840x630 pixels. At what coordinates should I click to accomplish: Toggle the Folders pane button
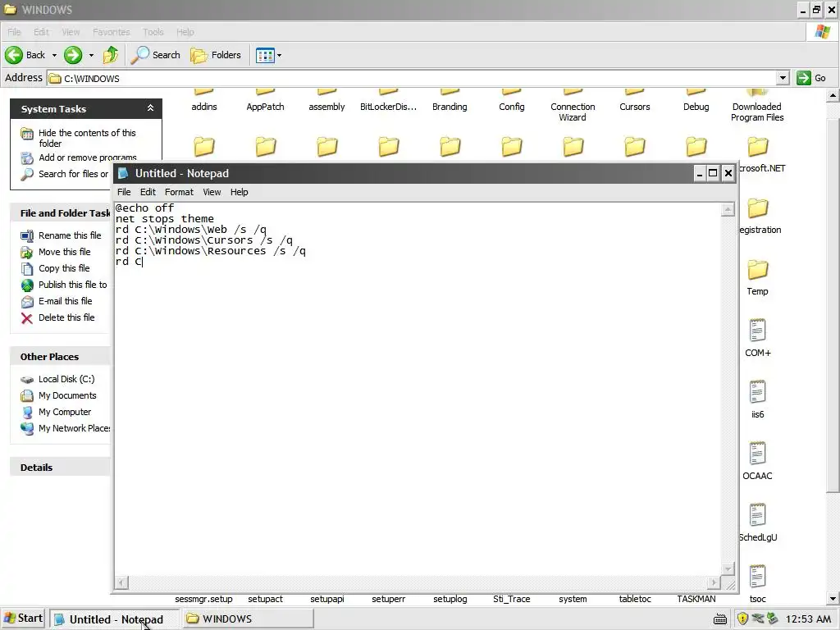[x=216, y=55]
